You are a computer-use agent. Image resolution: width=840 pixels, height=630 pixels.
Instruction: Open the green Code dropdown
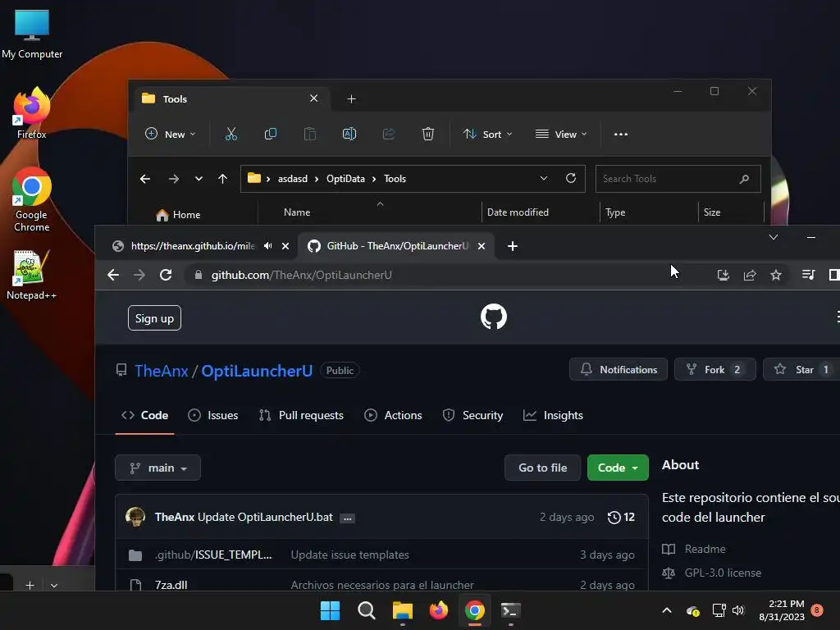(x=618, y=468)
